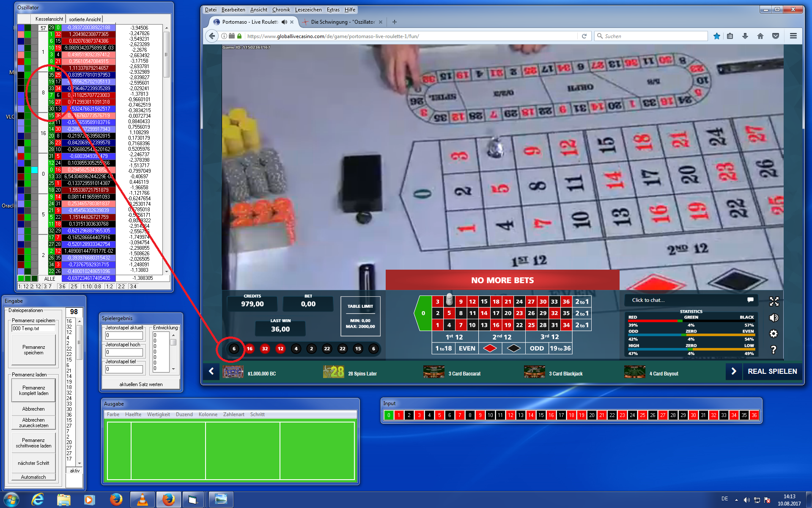Toggle fullscreen in roulette game
This screenshot has height=508, width=812.
[x=774, y=301]
